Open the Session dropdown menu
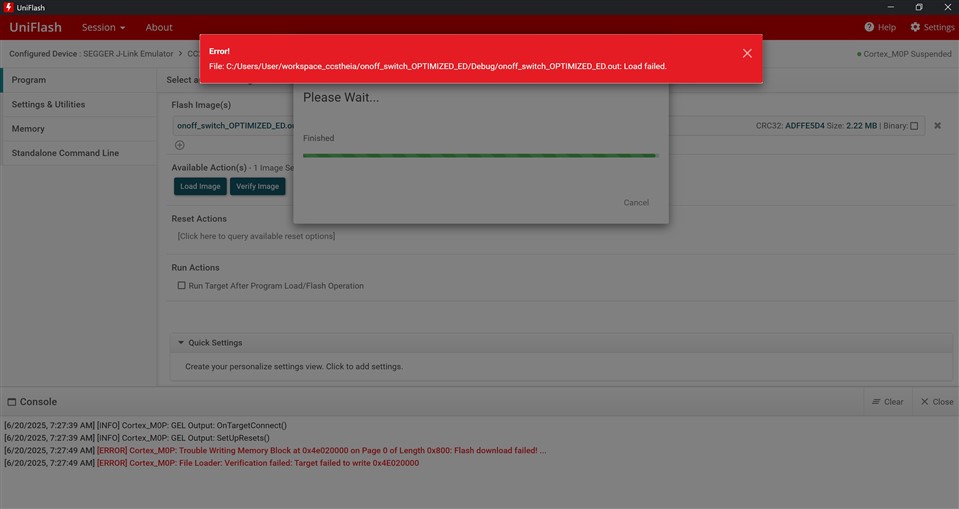 (x=103, y=28)
